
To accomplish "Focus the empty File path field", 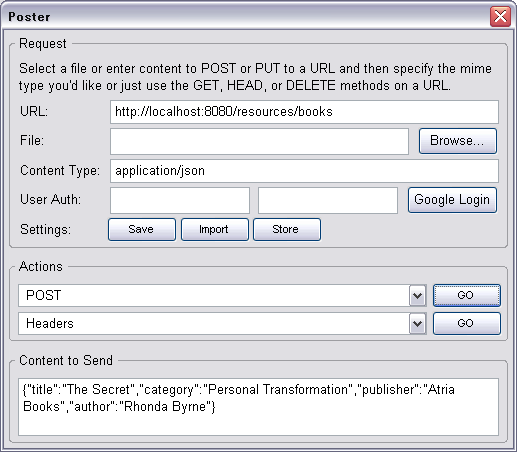I will click(259, 141).
